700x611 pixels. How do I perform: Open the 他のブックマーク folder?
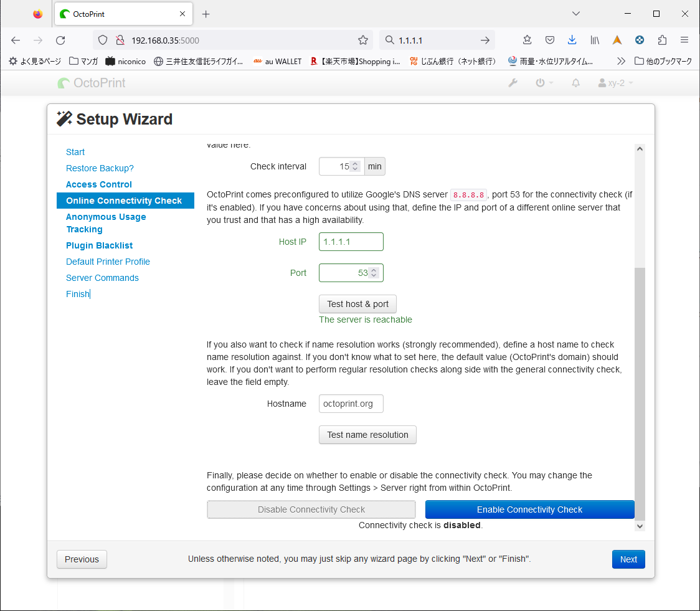(x=663, y=61)
